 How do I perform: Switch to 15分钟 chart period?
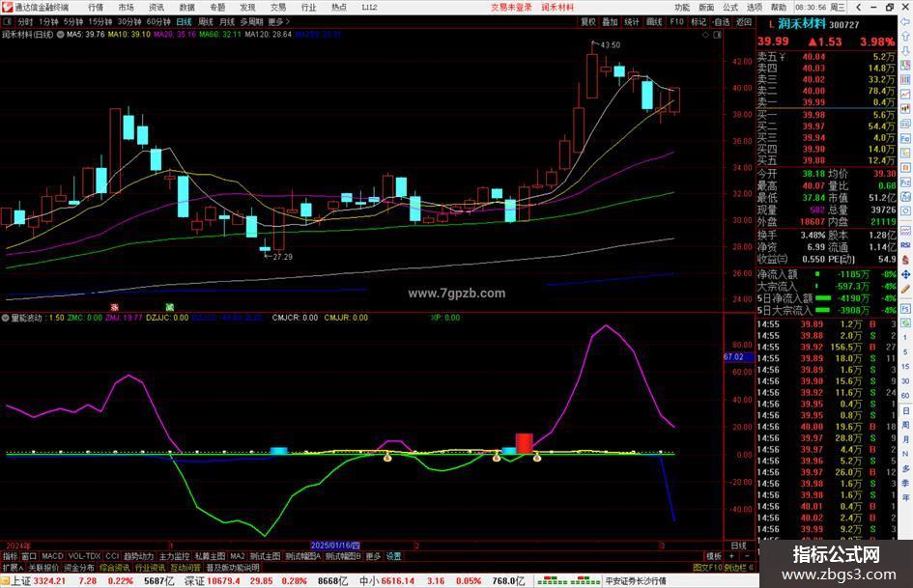[x=100, y=21]
